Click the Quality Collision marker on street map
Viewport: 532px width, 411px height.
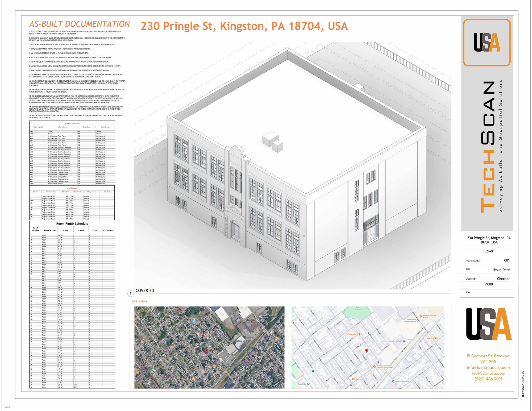pos(404,341)
